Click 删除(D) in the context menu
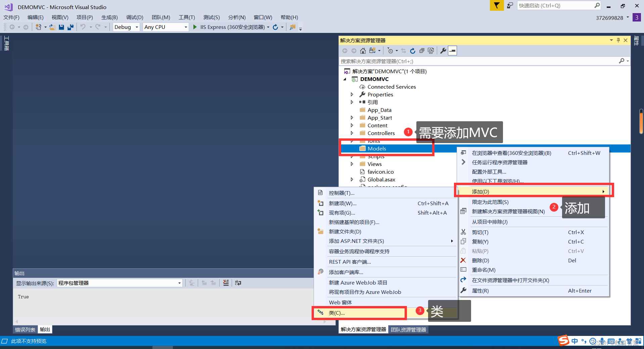Image resolution: width=644 pixels, height=349 pixels. (534, 260)
